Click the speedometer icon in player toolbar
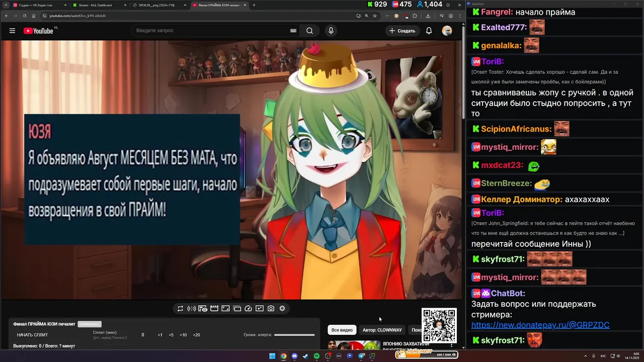This screenshot has height=362, width=644. pos(248,308)
